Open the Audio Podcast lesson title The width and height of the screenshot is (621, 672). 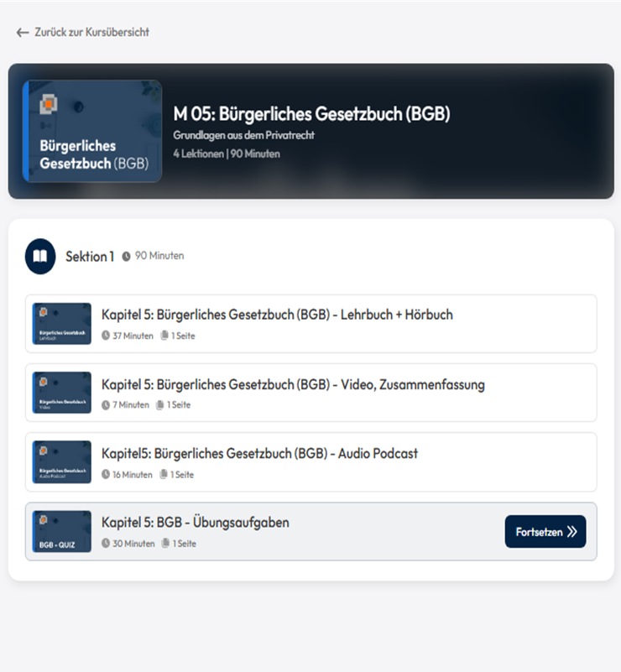pyautogui.click(x=259, y=454)
